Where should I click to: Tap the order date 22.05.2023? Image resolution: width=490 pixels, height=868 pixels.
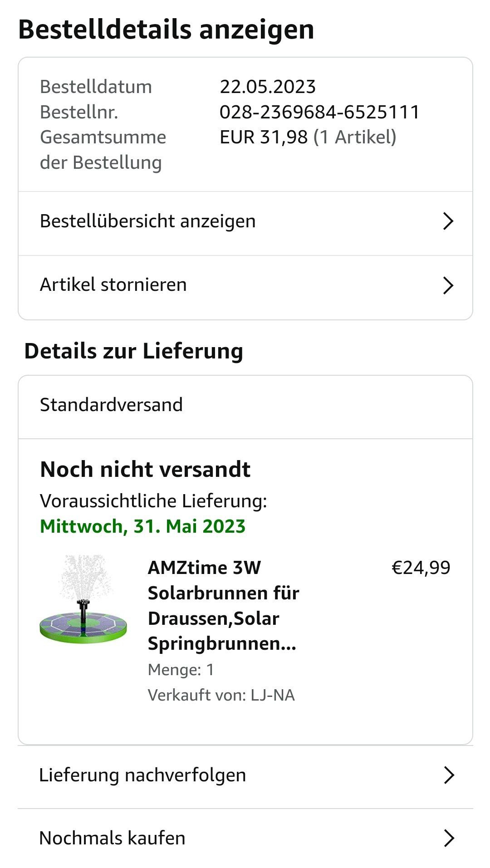pyautogui.click(x=268, y=87)
